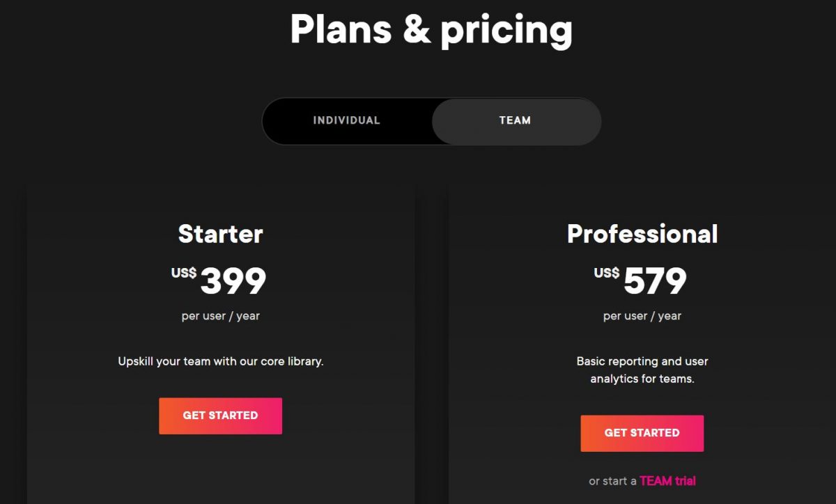Click the Starter plan card

point(220,334)
